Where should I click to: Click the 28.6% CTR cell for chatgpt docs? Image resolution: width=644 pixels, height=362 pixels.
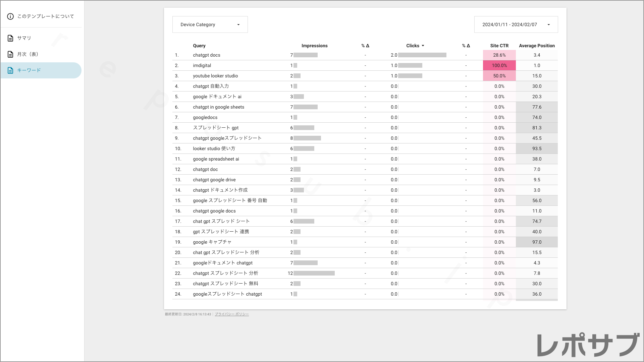pos(499,55)
